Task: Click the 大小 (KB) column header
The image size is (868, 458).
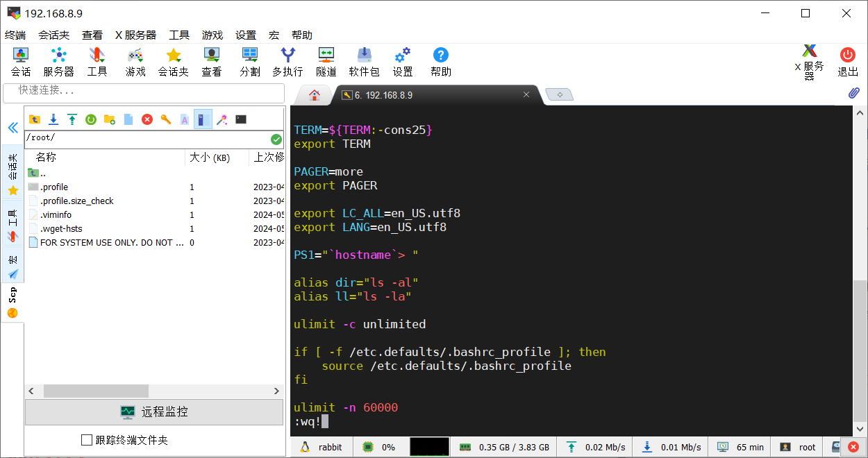Action: [210, 158]
